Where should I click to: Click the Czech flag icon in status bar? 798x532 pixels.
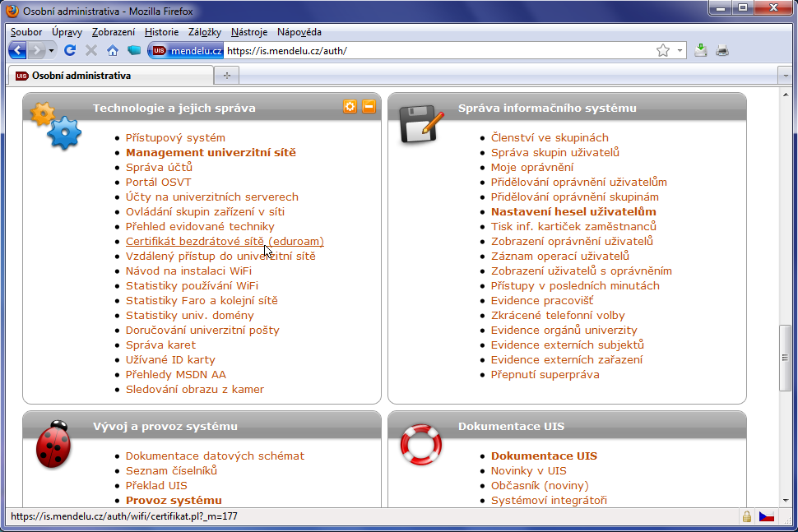point(767,516)
